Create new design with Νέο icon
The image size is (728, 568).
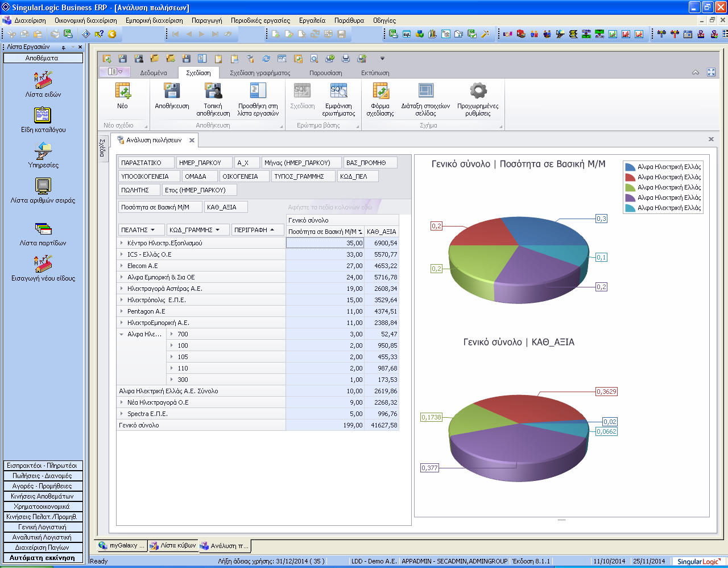pyautogui.click(x=122, y=91)
